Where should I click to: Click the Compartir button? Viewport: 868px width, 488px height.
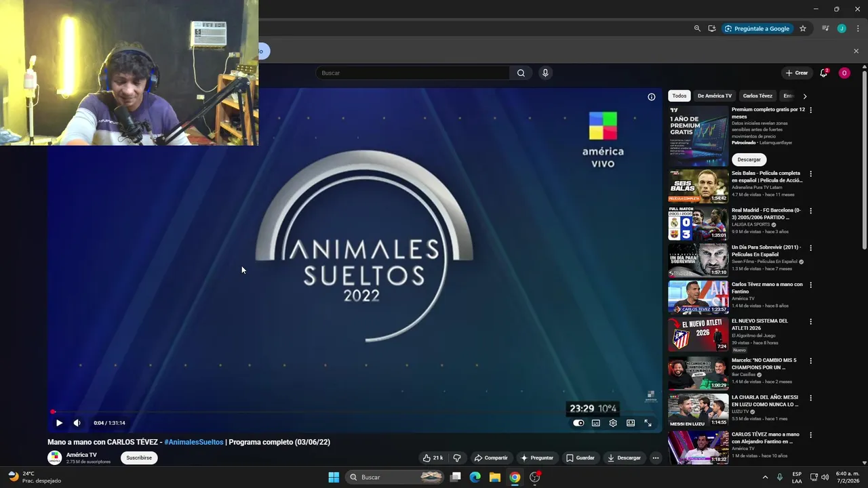[x=491, y=457]
